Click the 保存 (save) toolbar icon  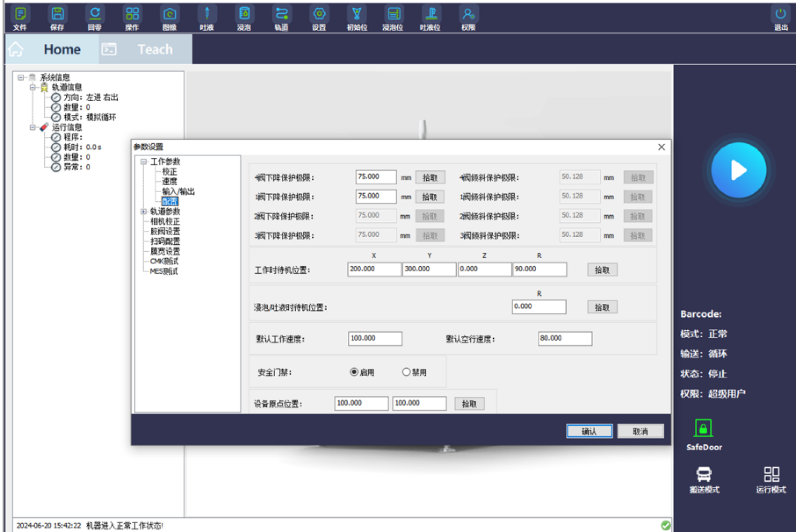[57, 15]
